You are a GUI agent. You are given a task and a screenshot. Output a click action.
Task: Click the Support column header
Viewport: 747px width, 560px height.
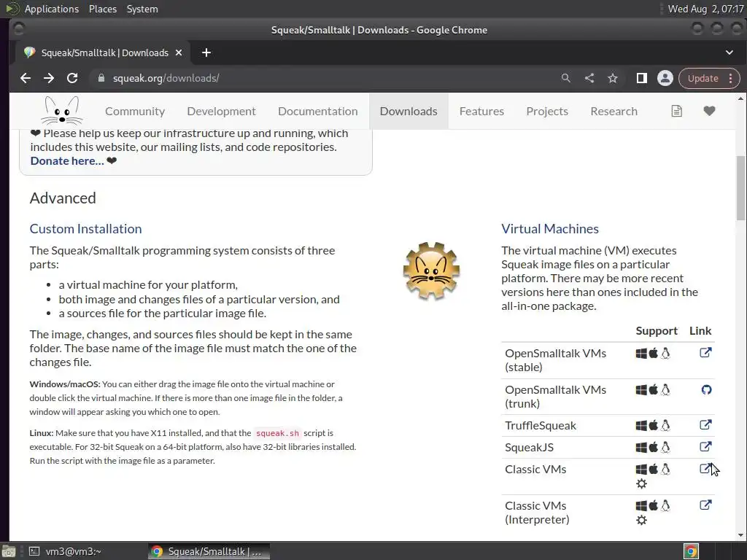[x=657, y=331]
